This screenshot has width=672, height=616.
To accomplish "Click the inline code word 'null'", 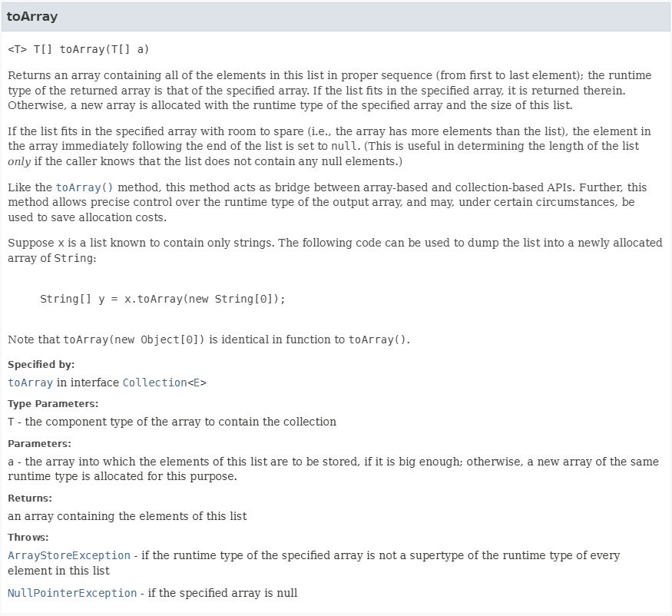I will [344, 147].
